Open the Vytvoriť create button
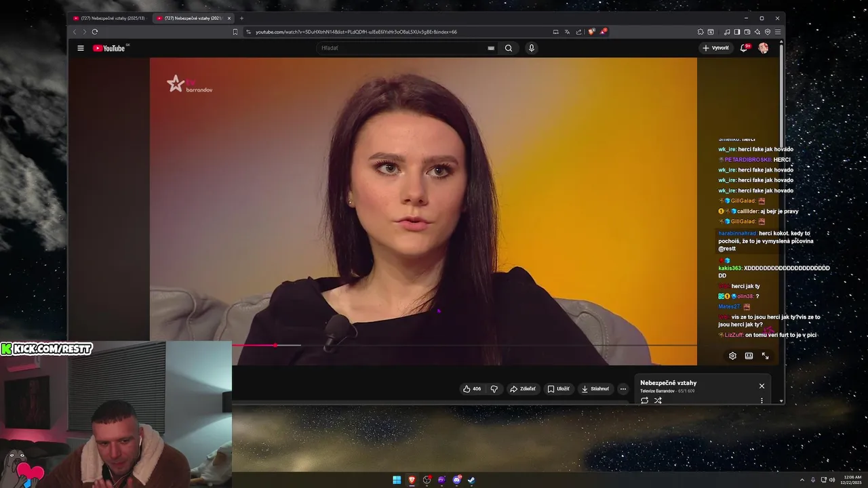Image resolution: width=868 pixels, height=488 pixels. (x=716, y=48)
